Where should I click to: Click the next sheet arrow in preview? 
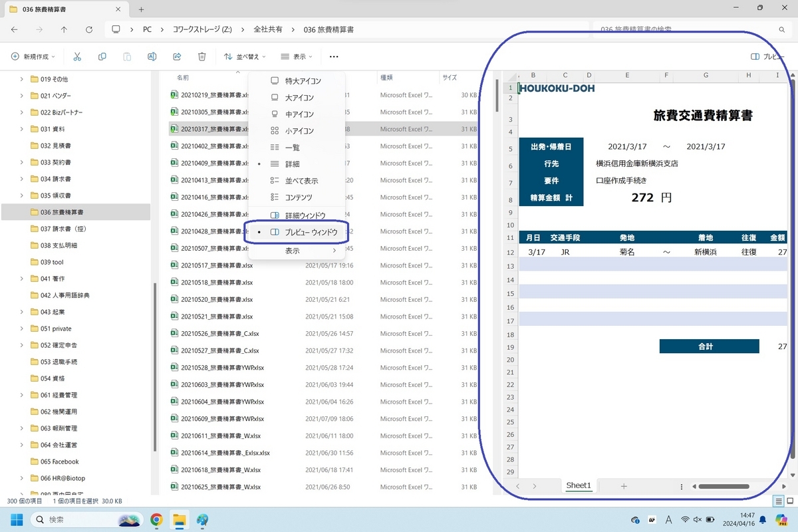coord(534,486)
